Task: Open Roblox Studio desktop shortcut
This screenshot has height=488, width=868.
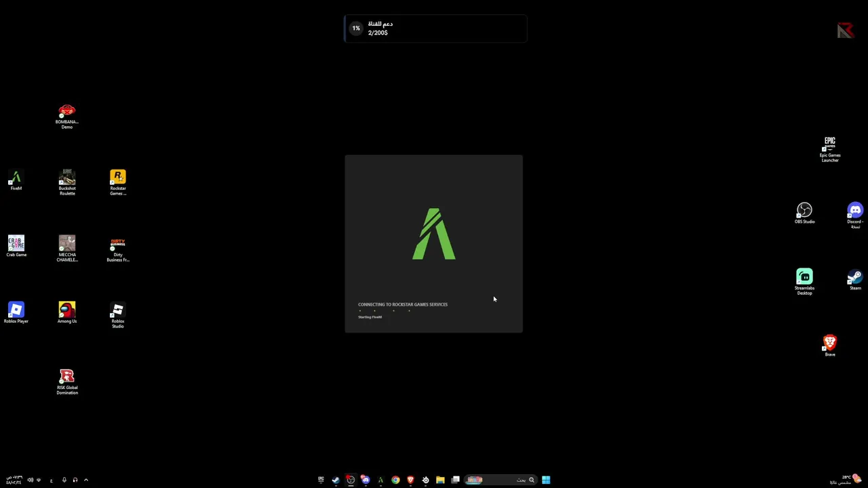Action: 118,316
